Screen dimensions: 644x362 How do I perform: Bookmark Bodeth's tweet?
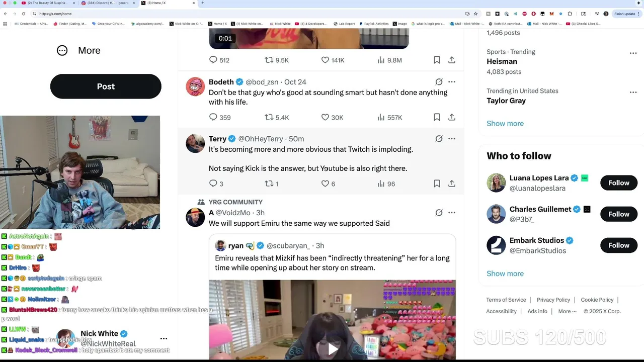coord(437,117)
